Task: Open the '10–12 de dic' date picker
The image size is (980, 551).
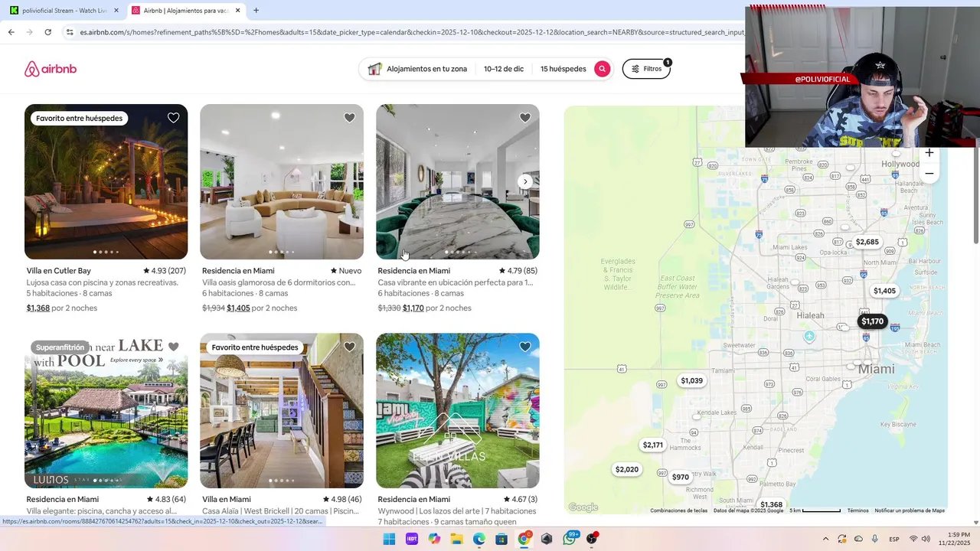Action: point(504,69)
